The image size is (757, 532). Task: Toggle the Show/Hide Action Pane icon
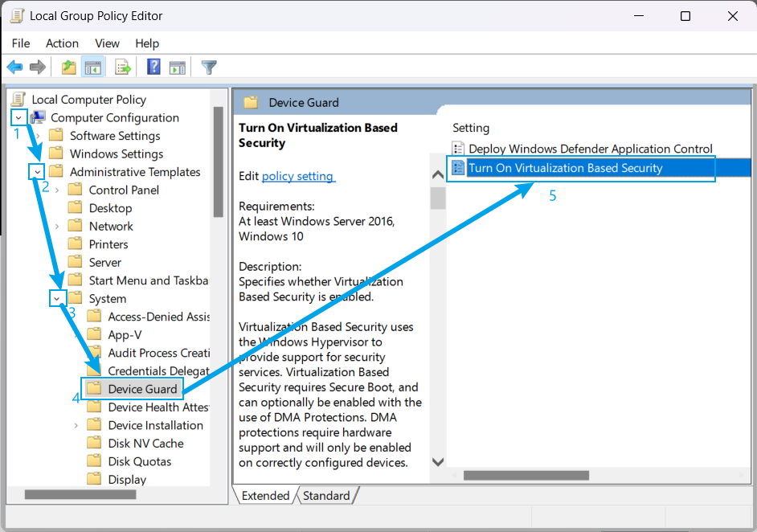point(177,68)
